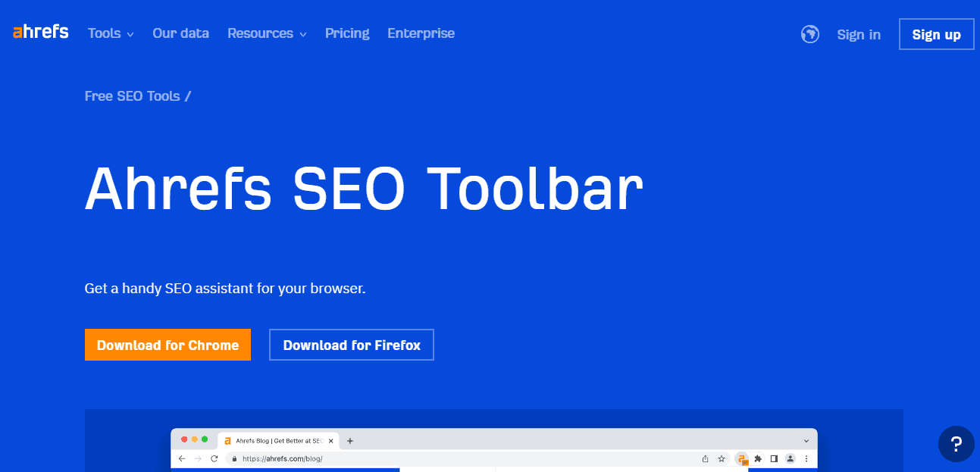Image resolution: width=980 pixels, height=472 pixels.
Task: Click the profile avatar icon in the browser toolbar
Action: [791, 458]
